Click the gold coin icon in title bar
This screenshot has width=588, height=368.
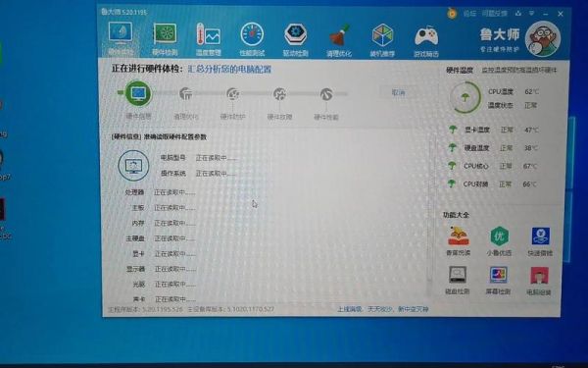[452, 14]
